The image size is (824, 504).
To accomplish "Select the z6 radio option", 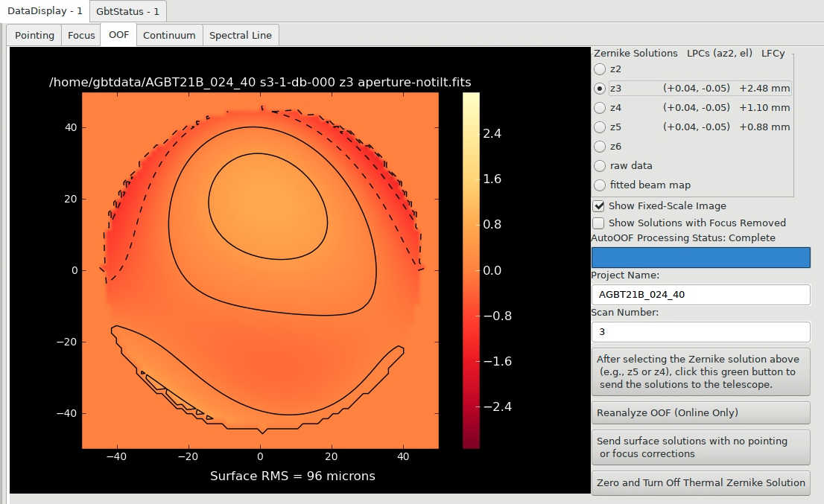I will click(600, 147).
